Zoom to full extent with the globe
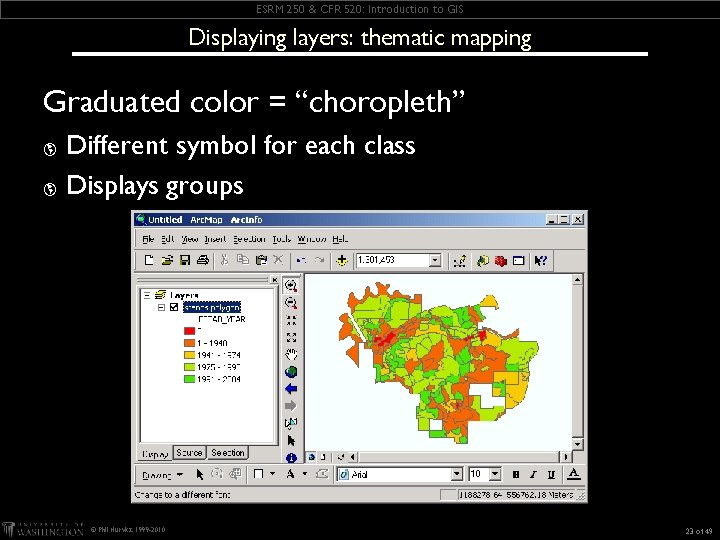The width and height of the screenshot is (720, 540). pos(291,371)
